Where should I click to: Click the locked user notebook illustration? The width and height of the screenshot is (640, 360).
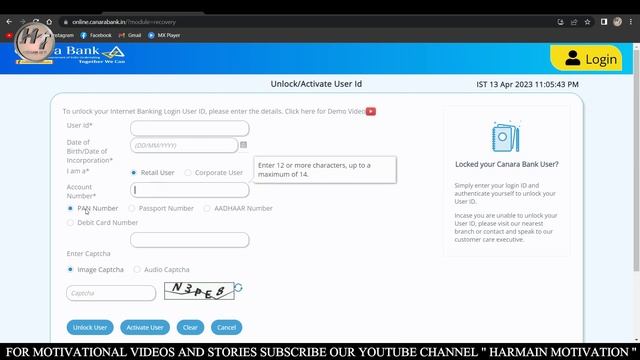[x=506, y=137]
